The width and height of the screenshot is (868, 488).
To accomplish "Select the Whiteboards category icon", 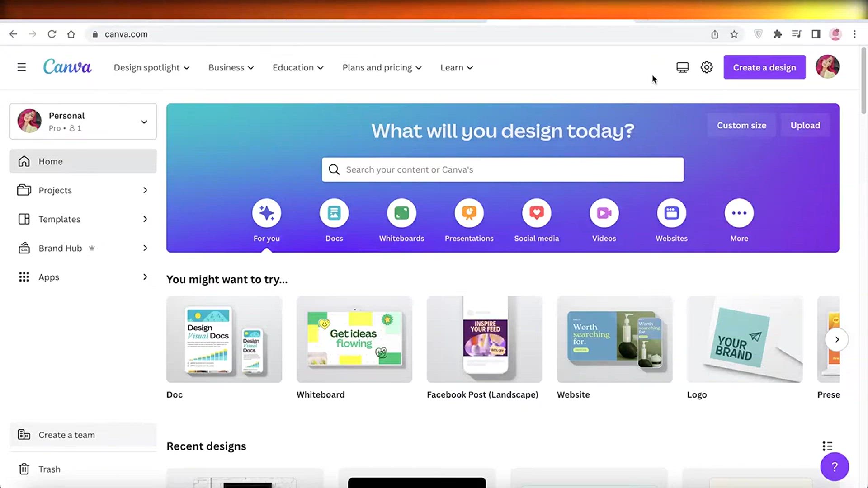I will point(401,213).
